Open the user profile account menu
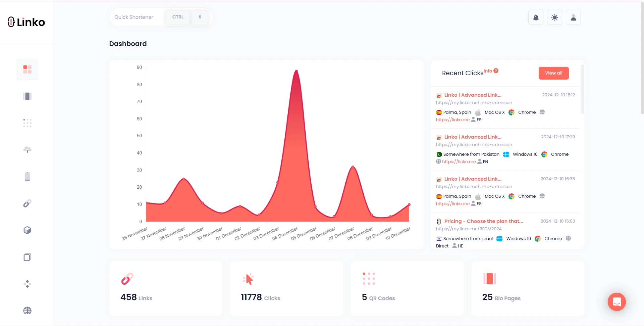 573,17
